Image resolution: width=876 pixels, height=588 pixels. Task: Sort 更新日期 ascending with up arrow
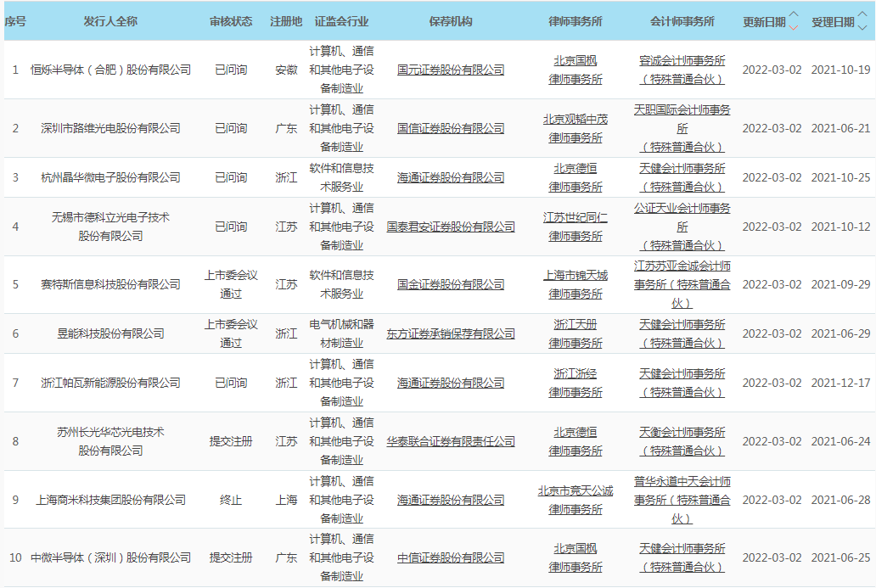pos(794,15)
